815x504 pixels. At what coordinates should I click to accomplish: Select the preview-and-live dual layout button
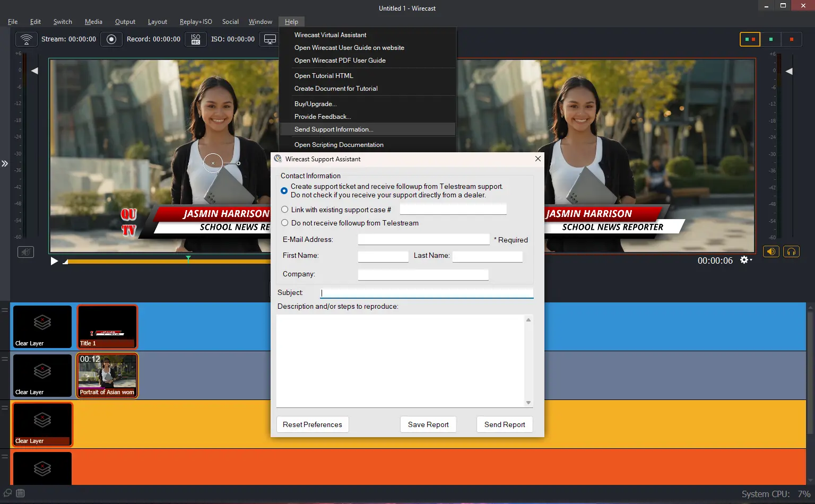click(x=750, y=39)
